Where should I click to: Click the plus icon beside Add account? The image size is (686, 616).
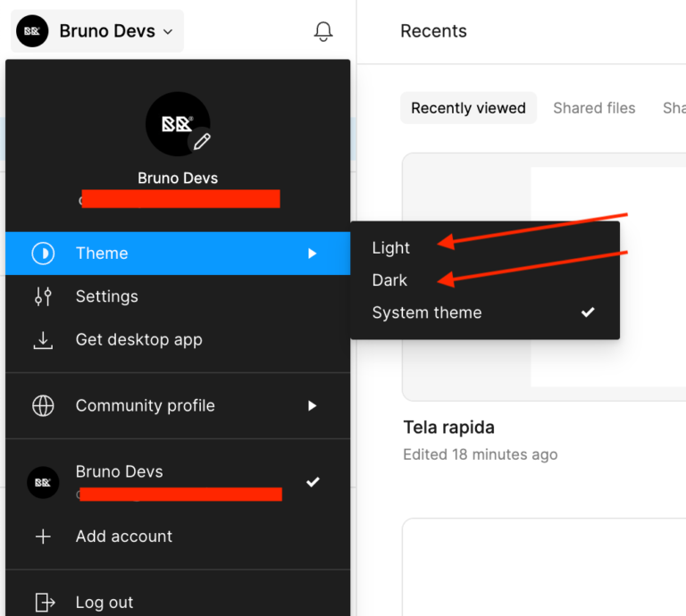43,537
